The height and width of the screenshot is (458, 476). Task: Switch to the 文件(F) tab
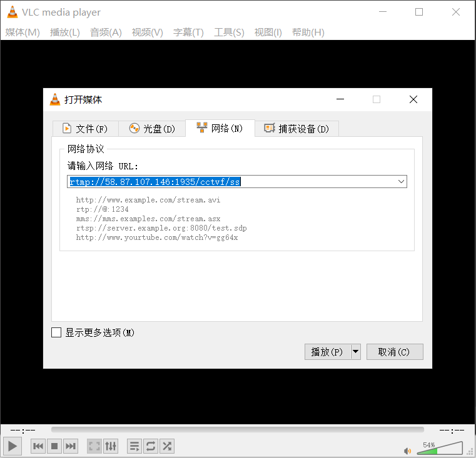pos(85,129)
